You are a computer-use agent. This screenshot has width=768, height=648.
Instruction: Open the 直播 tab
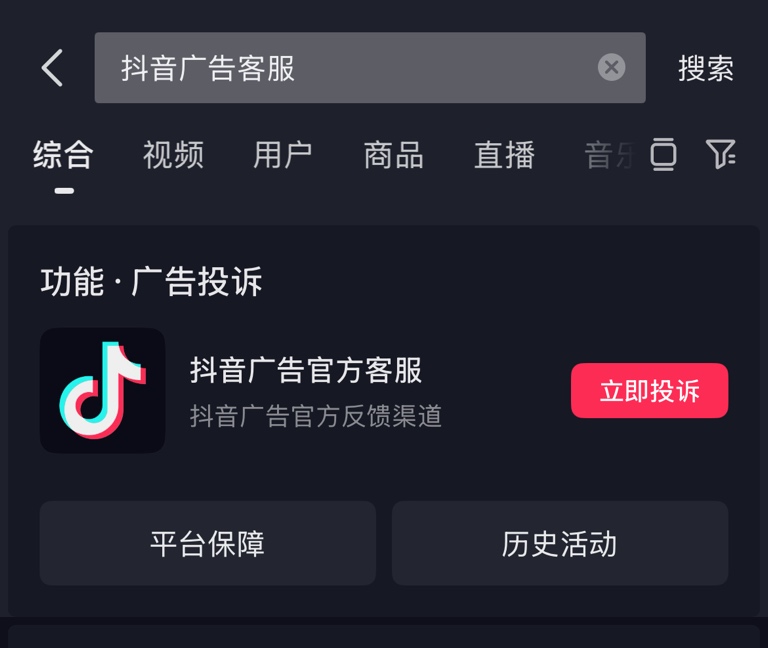[x=504, y=155]
